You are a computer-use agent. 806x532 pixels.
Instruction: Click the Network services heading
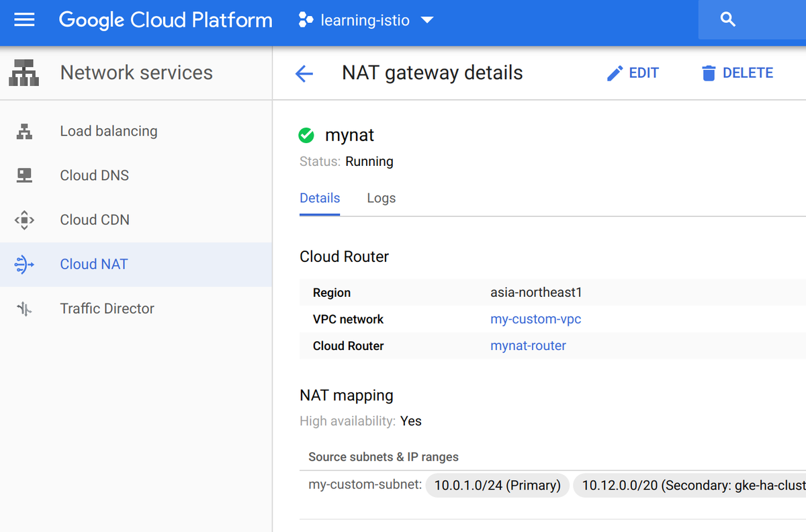pos(136,73)
